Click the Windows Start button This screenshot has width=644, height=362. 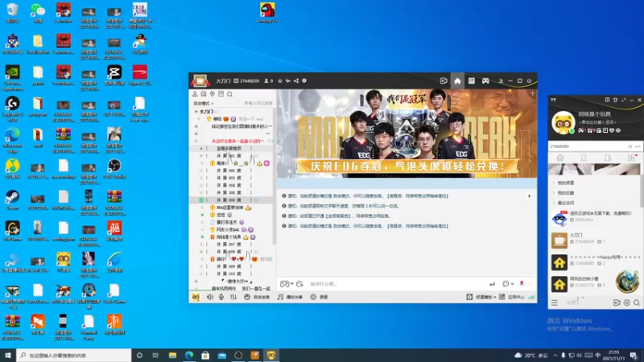(x=8, y=355)
